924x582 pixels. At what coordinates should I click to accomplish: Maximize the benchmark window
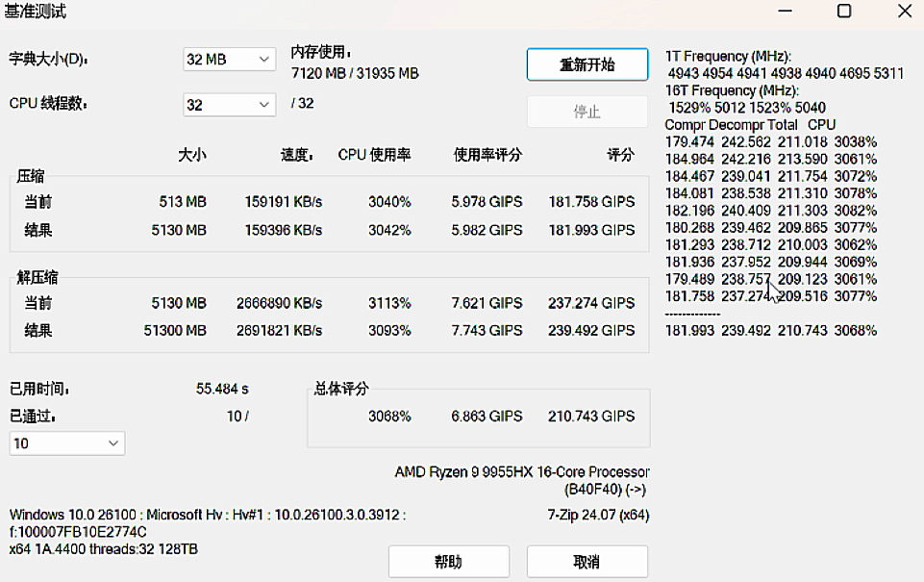point(843,12)
